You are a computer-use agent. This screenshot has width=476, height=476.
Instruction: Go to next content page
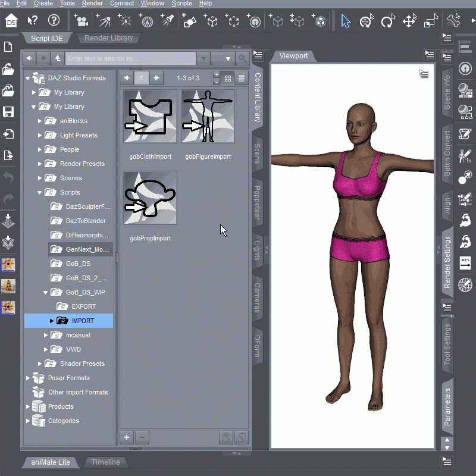(x=156, y=78)
